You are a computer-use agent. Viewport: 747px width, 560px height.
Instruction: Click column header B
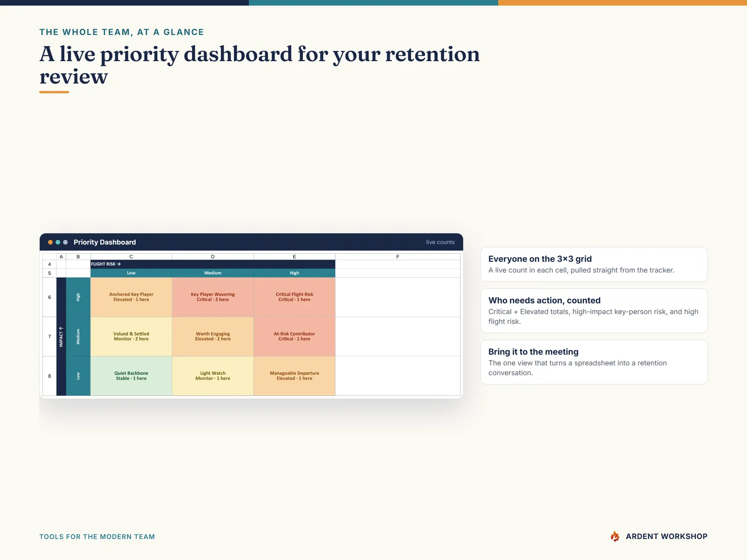point(78,257)
